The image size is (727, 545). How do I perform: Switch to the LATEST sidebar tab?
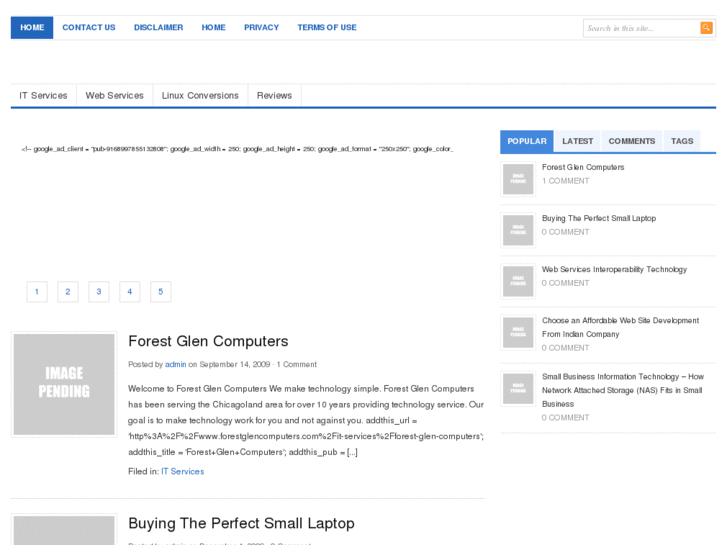point(578,141)
